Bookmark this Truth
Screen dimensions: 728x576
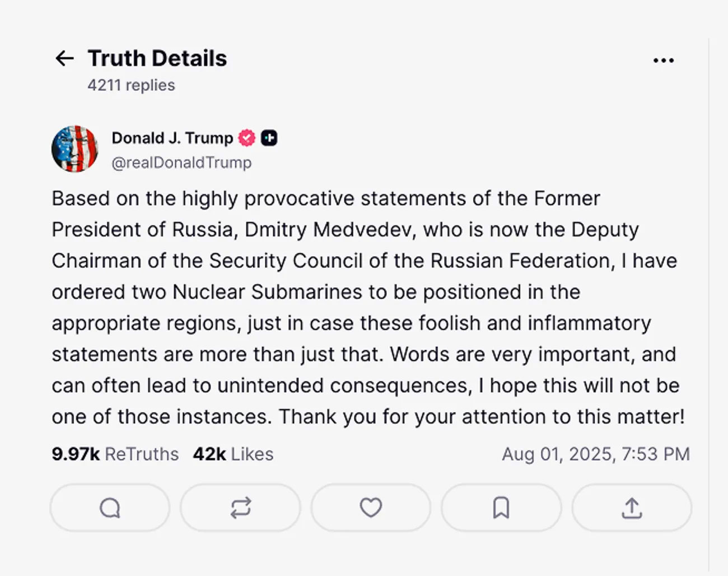pos(501,508)
